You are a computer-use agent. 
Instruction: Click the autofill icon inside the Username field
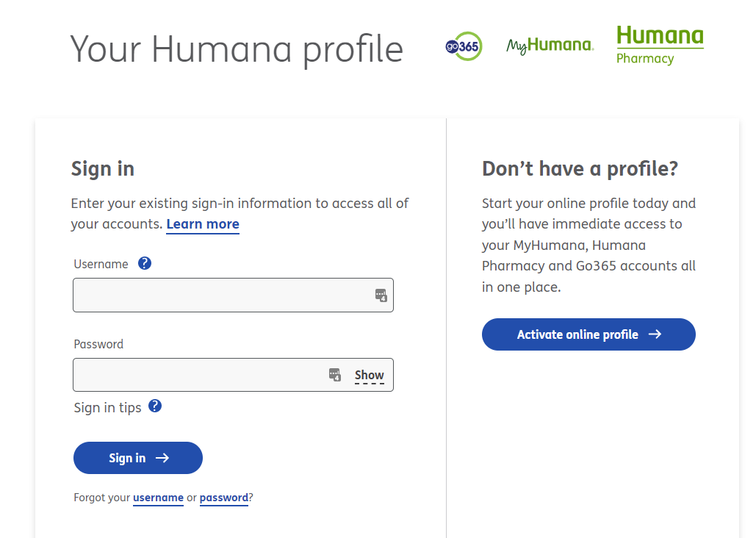coord(381,295)
